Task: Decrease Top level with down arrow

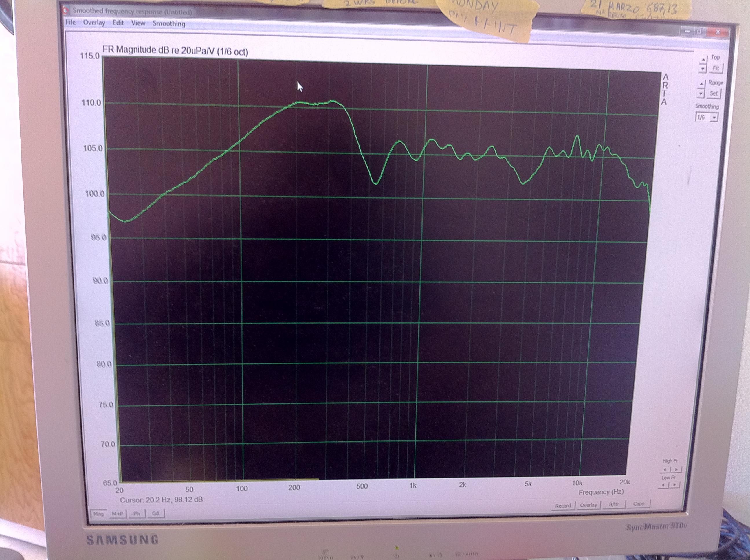Action: (x=703, y=69)
